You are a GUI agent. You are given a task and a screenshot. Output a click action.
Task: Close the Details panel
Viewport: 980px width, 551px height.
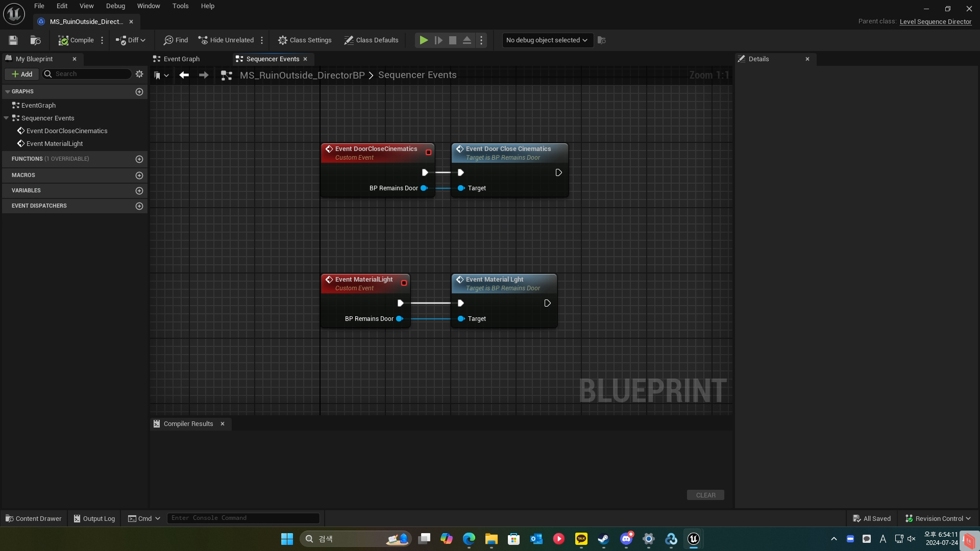pos(807,59)
